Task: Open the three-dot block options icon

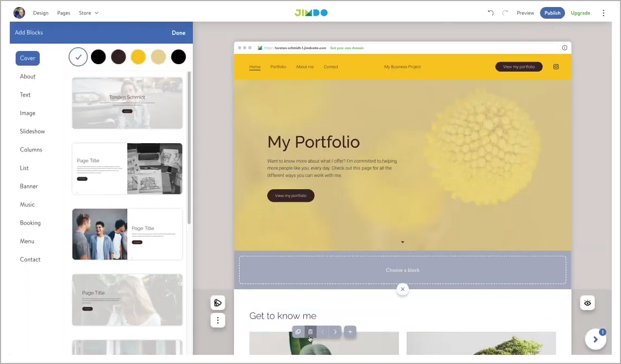Action: pos(218,320)
